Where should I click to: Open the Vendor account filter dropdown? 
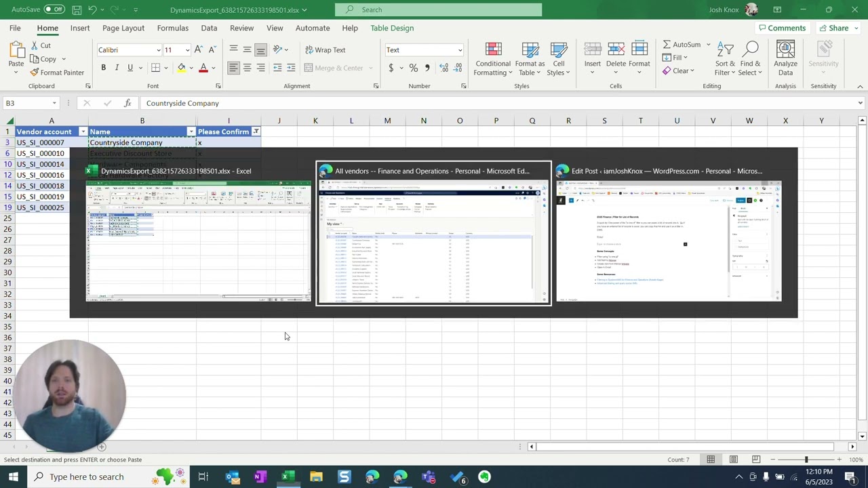83,131
